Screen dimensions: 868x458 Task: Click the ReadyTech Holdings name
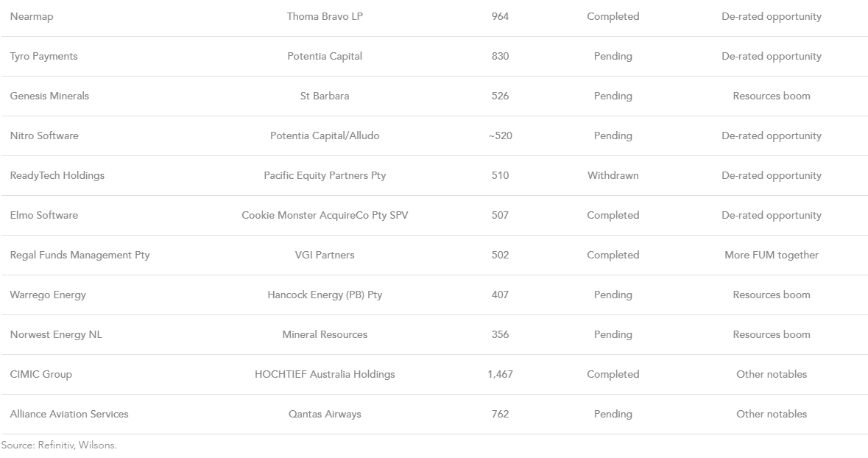[x=57, y=175]
